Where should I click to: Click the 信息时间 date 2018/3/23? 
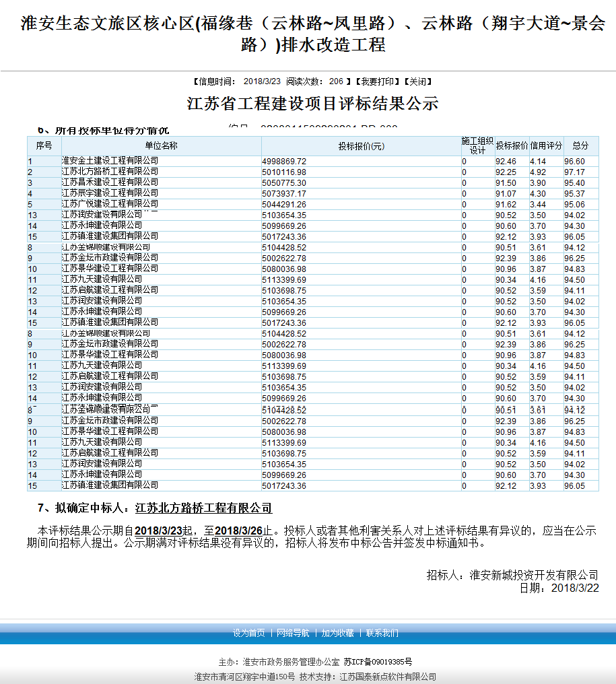(262, 81)
